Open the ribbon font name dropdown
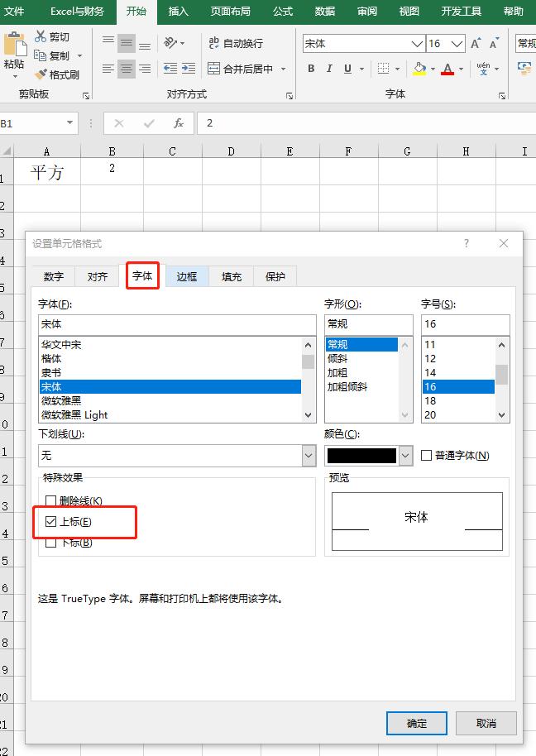536x756 pixels. coord(418,43)
